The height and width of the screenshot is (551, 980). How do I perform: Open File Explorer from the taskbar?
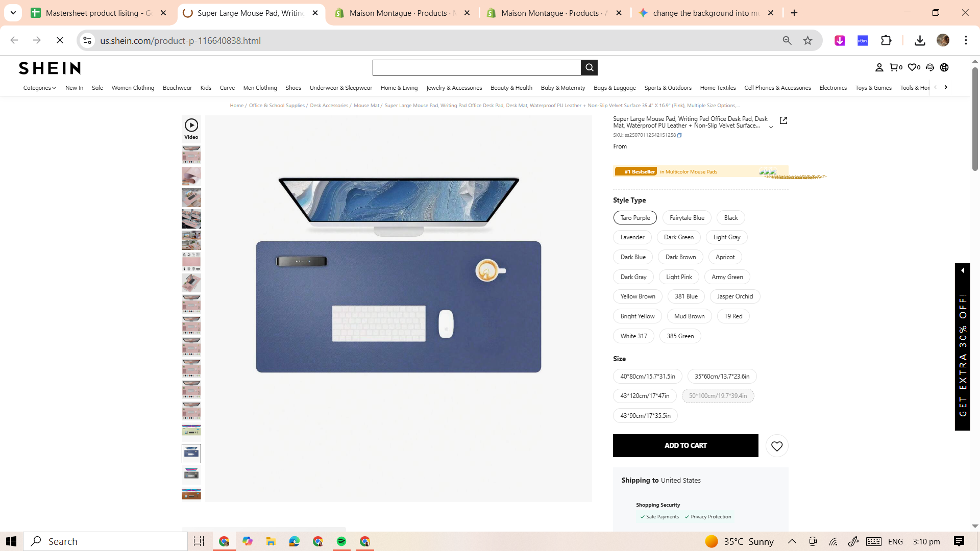point(271,541)
